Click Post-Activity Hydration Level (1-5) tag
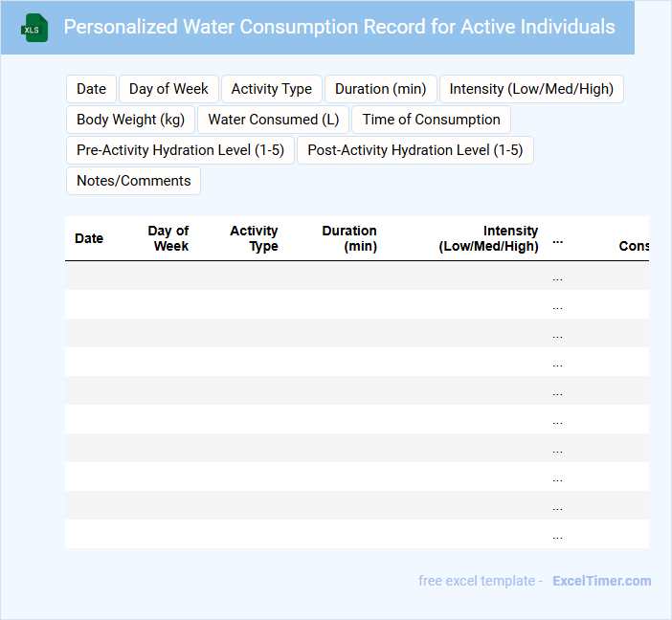672x620 pixels. 414,150
